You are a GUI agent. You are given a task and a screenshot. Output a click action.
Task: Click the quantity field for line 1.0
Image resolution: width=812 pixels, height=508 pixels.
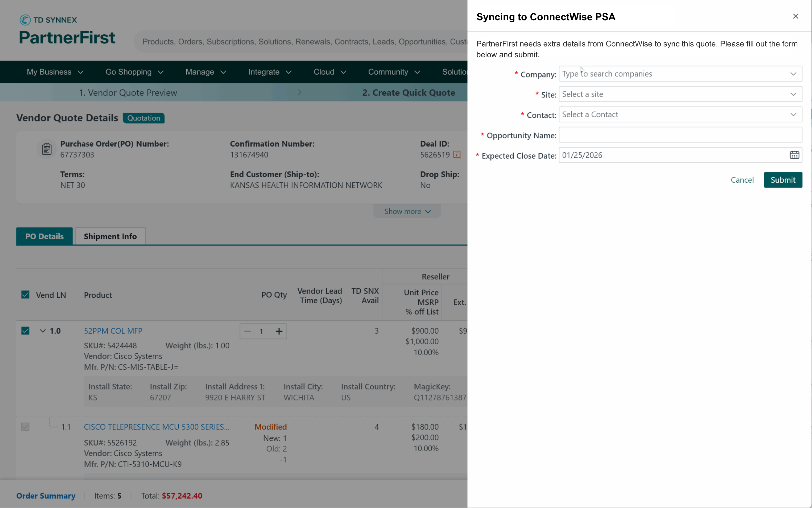pos(261,331)
